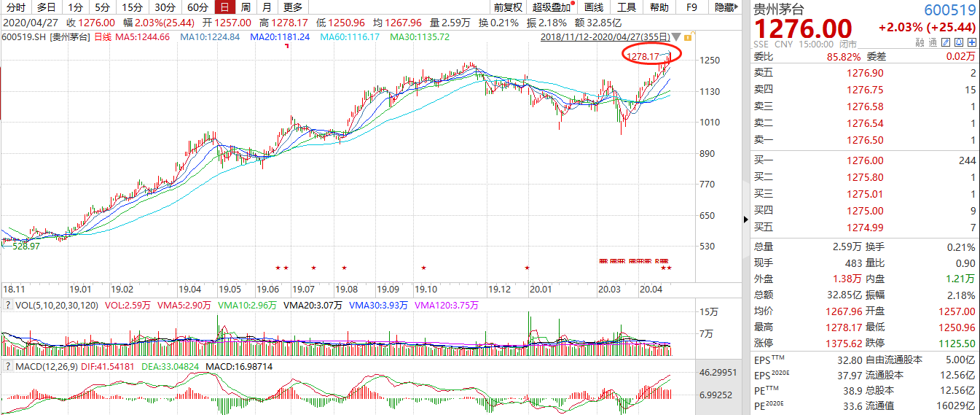Click the 600519 stock code

click(950, 10)
